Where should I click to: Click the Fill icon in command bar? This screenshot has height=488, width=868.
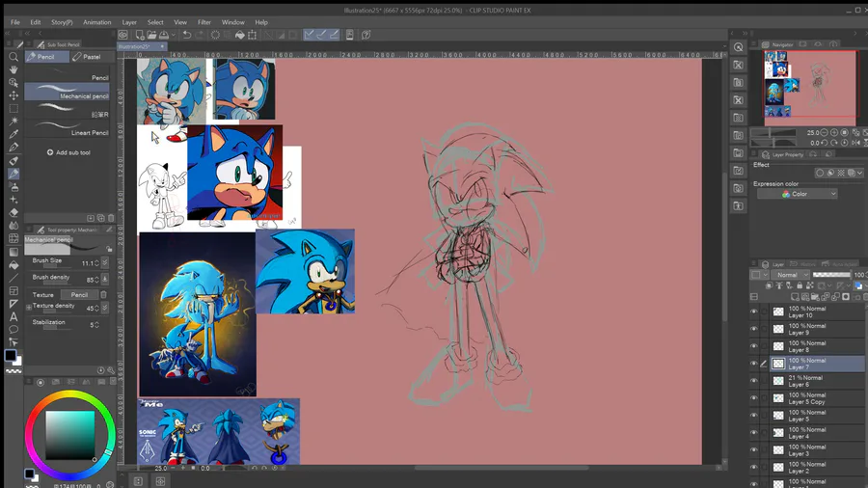240,35
